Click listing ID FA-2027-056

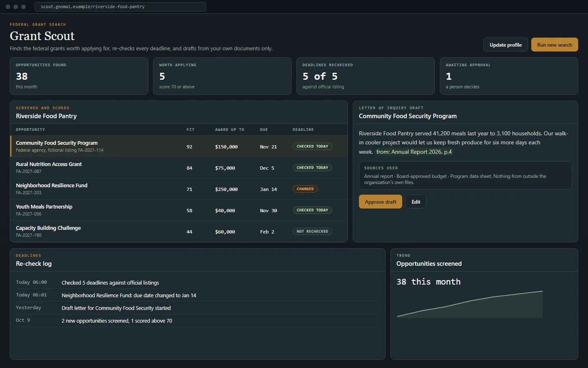(29, 214)
